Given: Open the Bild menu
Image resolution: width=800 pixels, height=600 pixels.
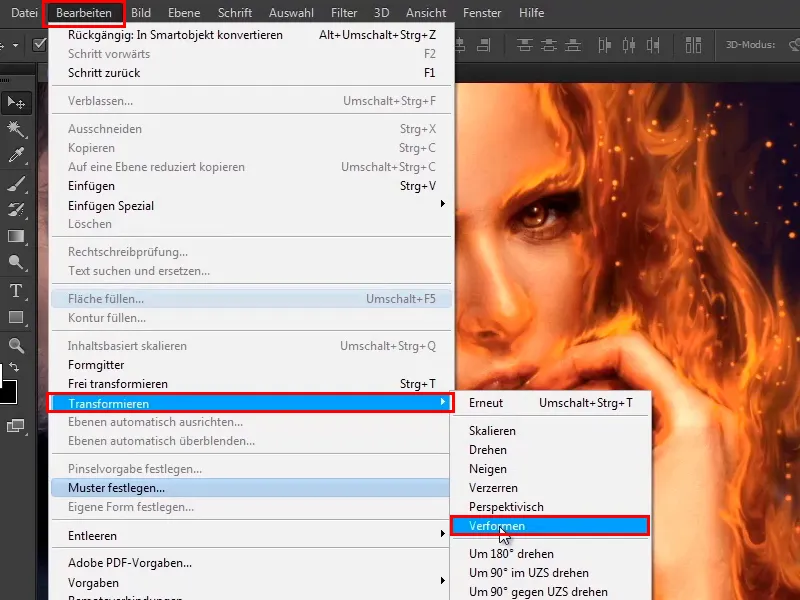Looking at the screenshot, I should (x=141, y=13).
